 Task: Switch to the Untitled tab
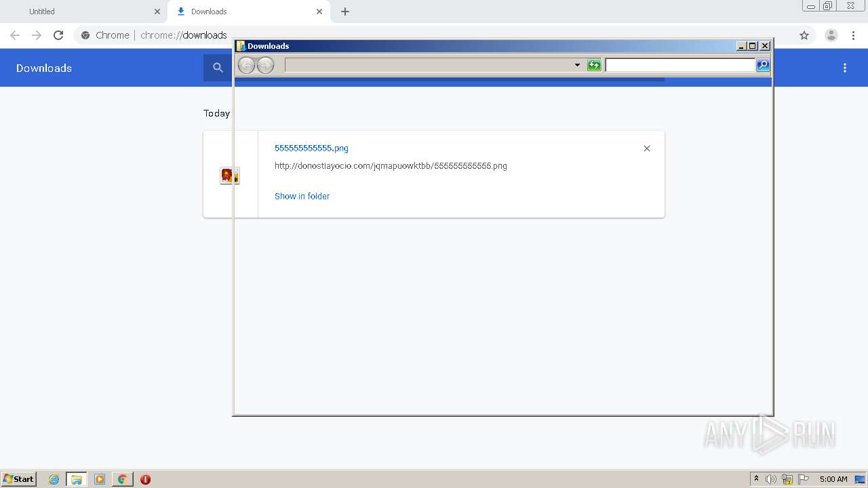pyautogui.click(x=81, y=12)
